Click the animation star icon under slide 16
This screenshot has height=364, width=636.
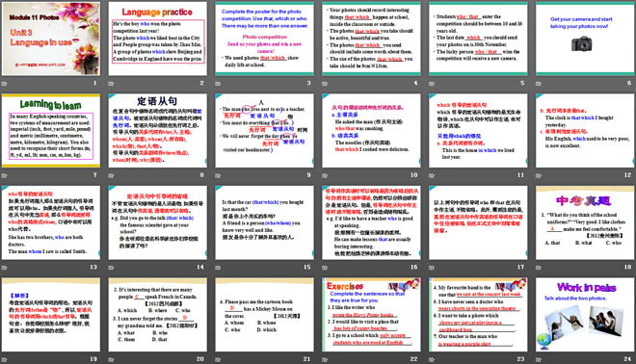[x=325, y=268]
